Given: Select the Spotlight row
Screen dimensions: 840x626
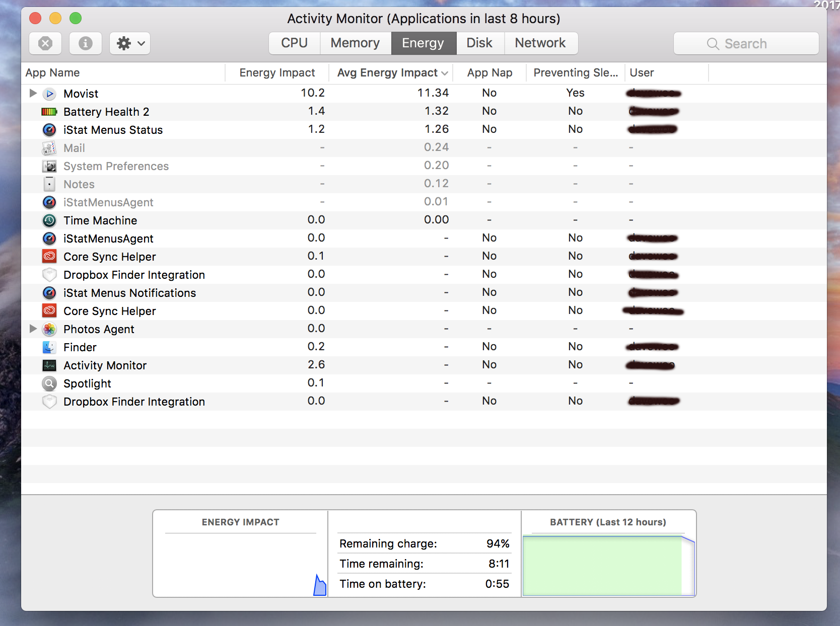Looking at the screenshot, I should pos(424,383).
